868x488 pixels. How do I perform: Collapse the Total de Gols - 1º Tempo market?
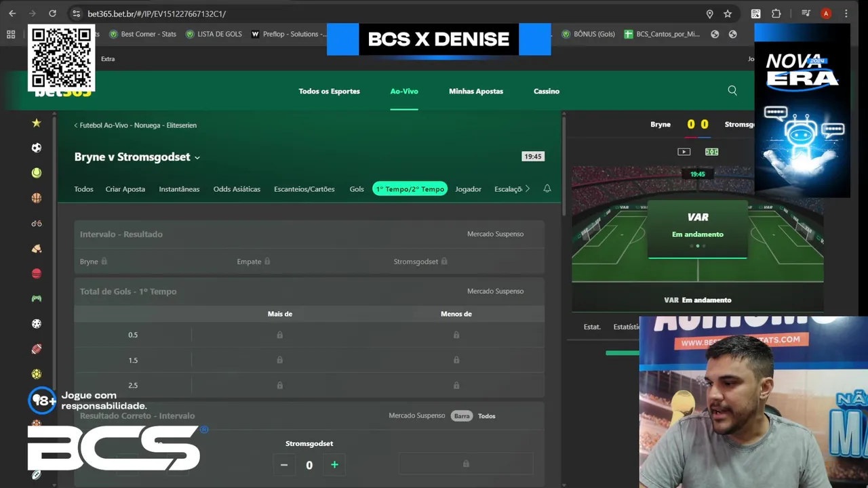pyautogui.click(x=309, y=291)
